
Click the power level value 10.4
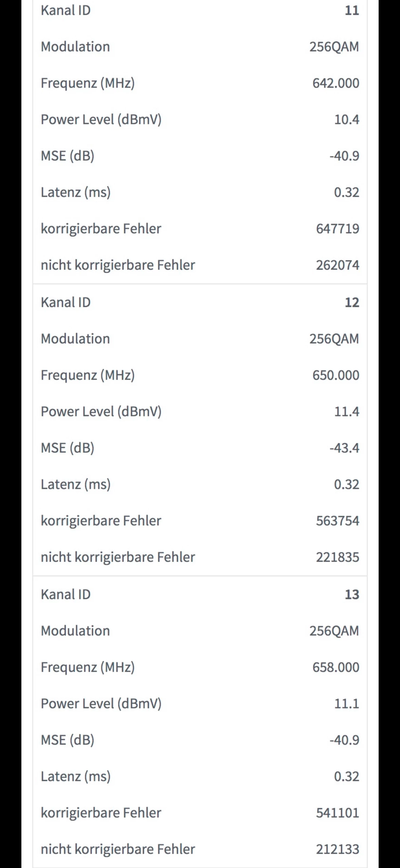[346, 120]
